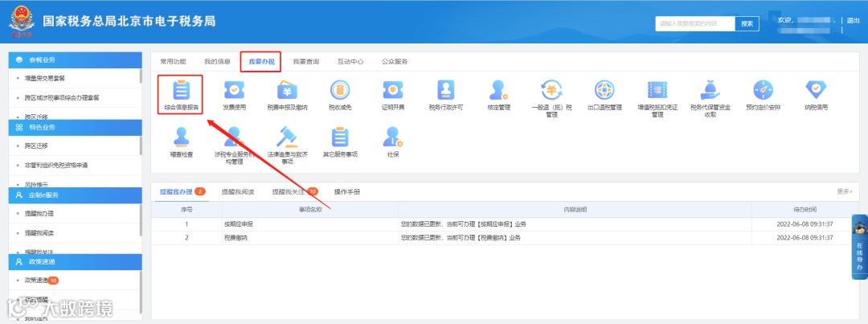
Task: Click 事项名称 column header
Action: [310, 210]
